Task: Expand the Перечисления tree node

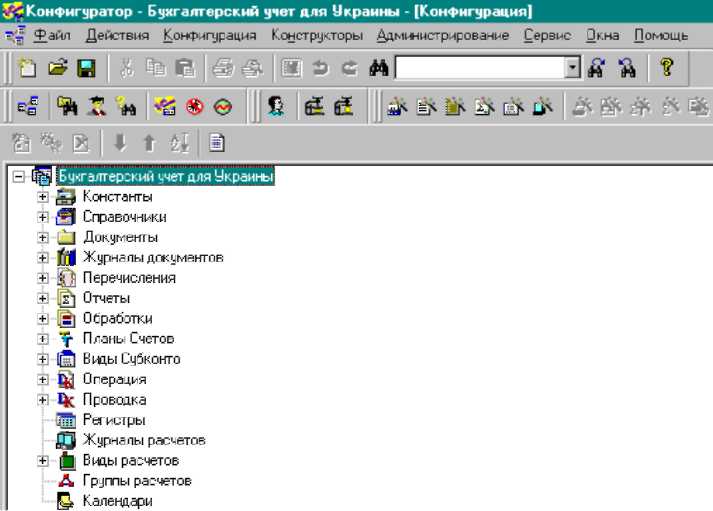Action: [42, 278]
